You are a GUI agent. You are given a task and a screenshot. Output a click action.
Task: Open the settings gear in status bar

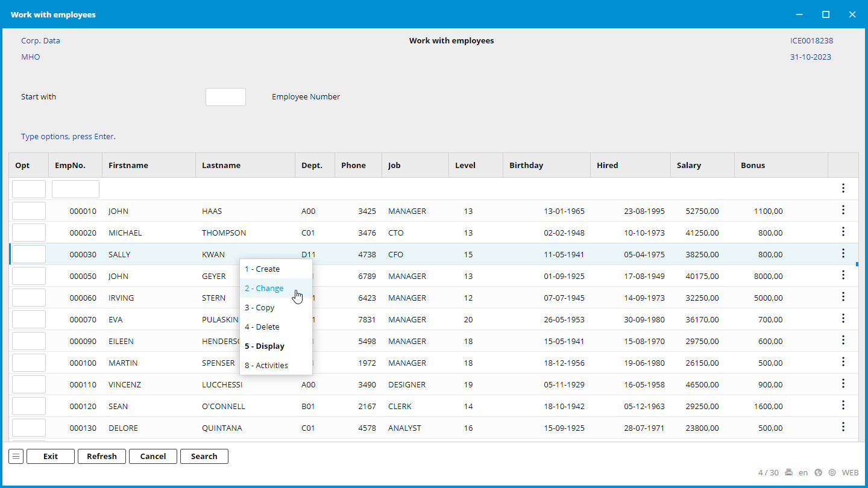(x=832, y=473)
